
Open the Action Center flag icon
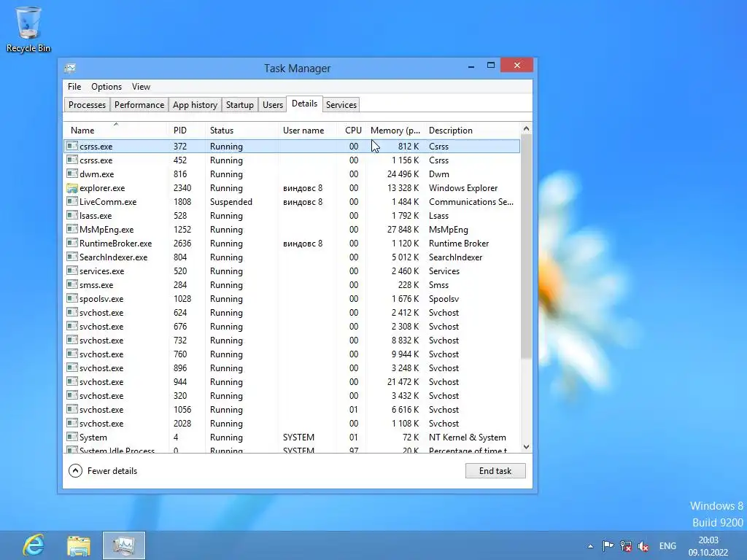[608, 546]
